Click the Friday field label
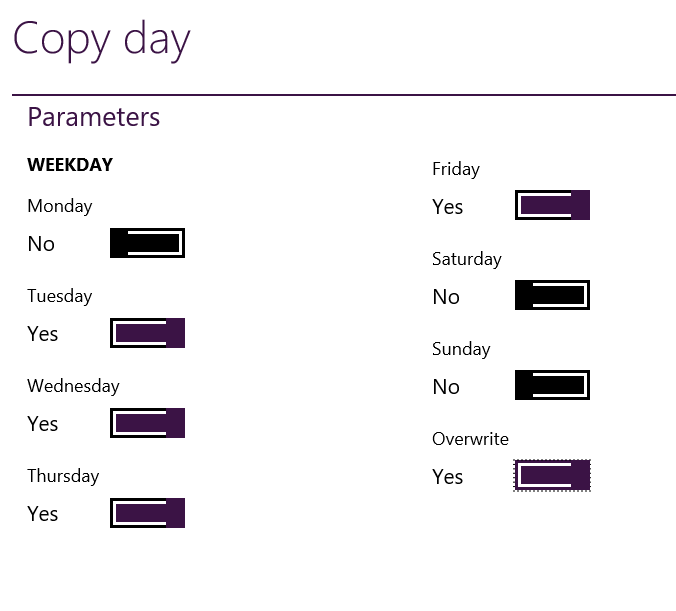The image size is (676, 611). point(456,169)
